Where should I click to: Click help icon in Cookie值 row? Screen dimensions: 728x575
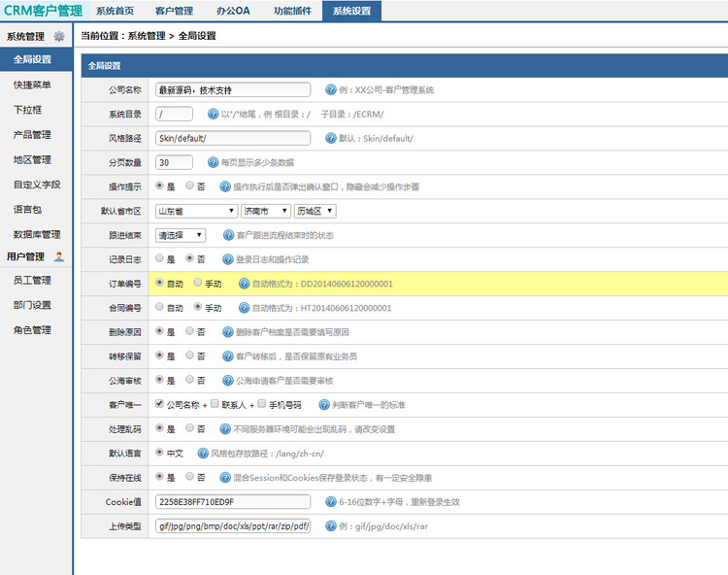point(331,501)
